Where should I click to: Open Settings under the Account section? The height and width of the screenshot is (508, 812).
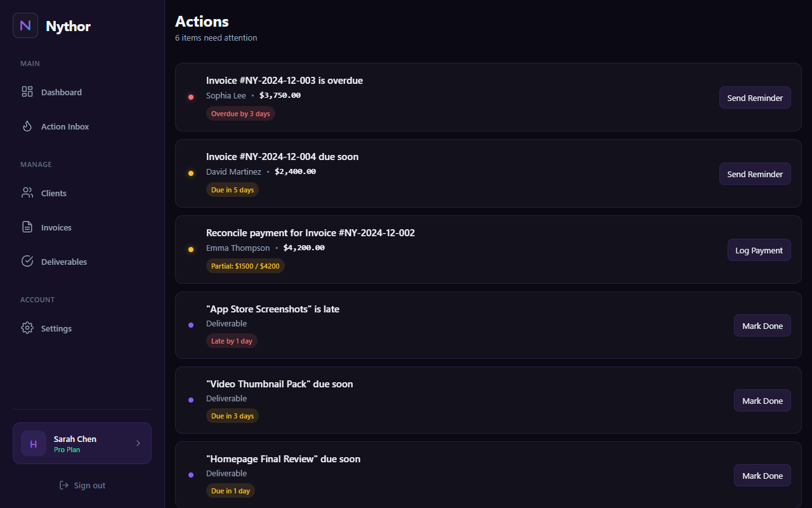click(x=56, y=328)
